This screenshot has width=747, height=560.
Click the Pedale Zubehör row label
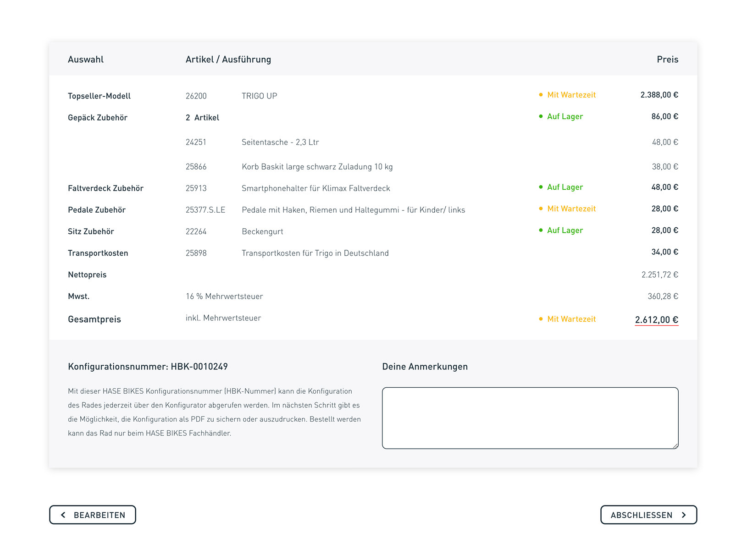tap(97, 210)
